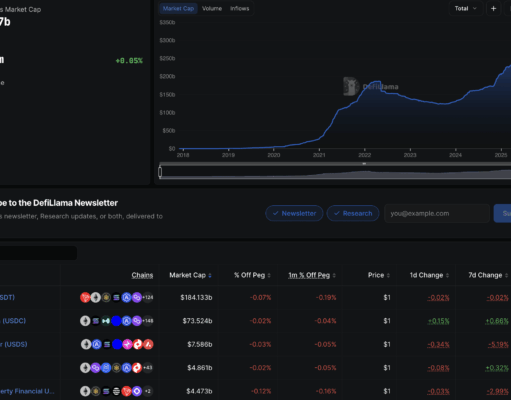The image size is (511, 400).
Task: Switch chart to Inflows tab
Action: tap(240, 9)
